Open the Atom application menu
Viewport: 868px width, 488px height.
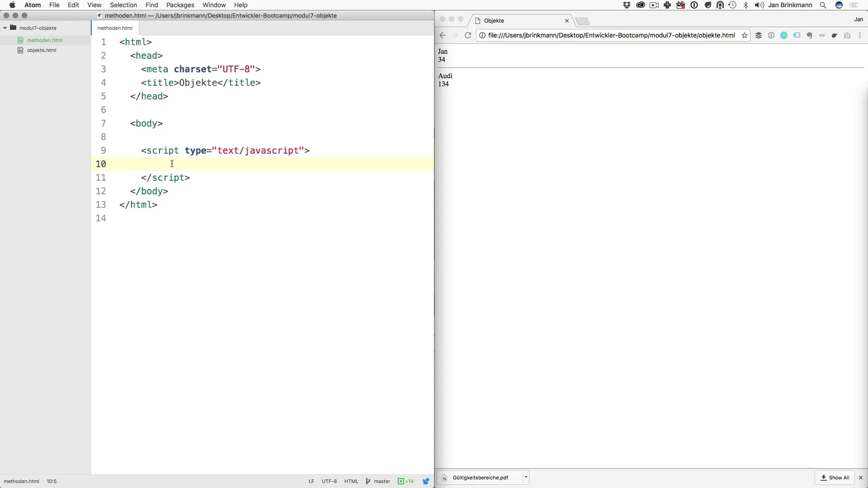tap(33, 5)
